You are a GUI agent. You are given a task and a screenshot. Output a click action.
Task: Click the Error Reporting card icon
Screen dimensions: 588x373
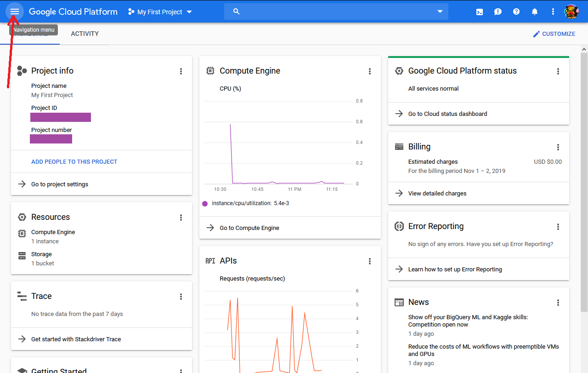click(x=399, y=226)
